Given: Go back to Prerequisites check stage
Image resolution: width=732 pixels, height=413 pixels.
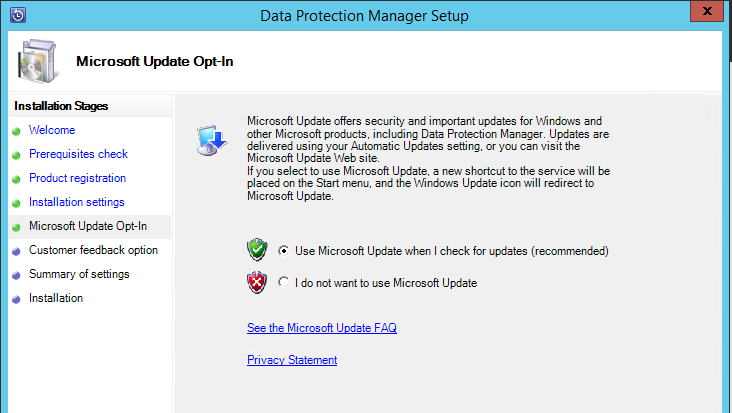Looking at the screenshot, I should pyautogui.click(x=78, y=154).
